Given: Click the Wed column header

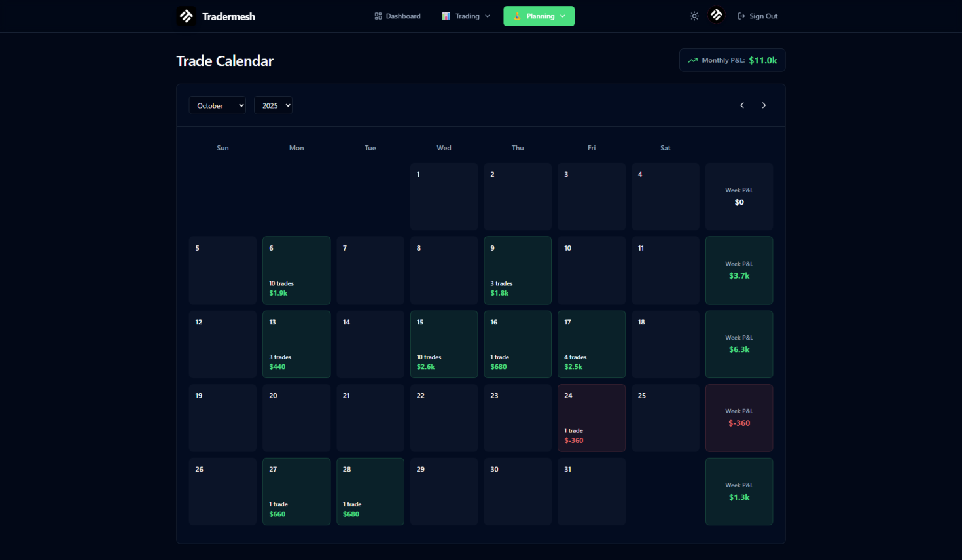Looking at the screenshot, I should pyautogui.click(x=444, y=148).
